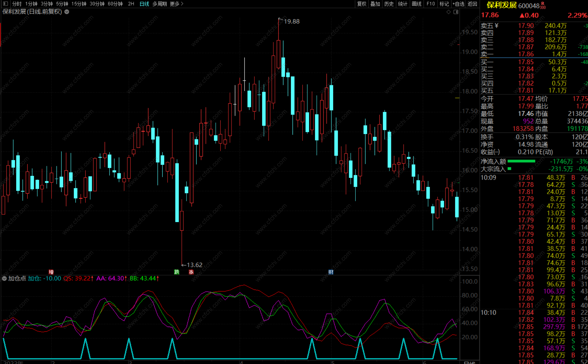Select the 分时 chart tab

(17, 4)
